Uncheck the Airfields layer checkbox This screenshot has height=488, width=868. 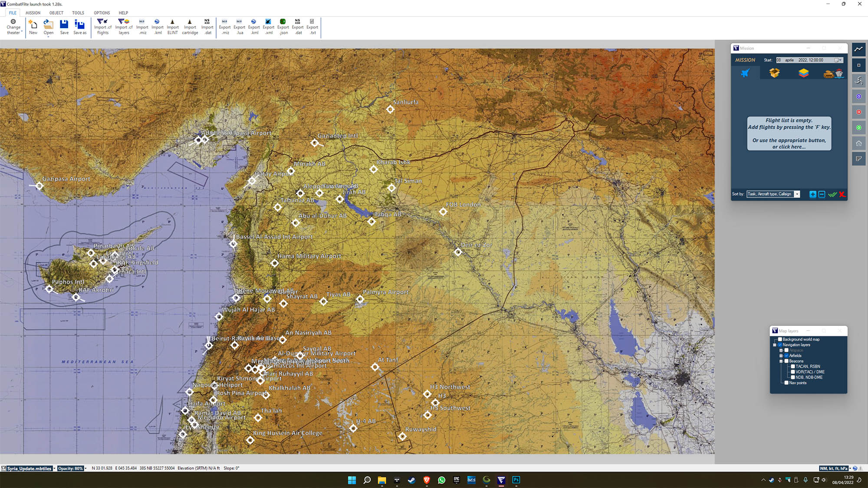click(786, 356)
